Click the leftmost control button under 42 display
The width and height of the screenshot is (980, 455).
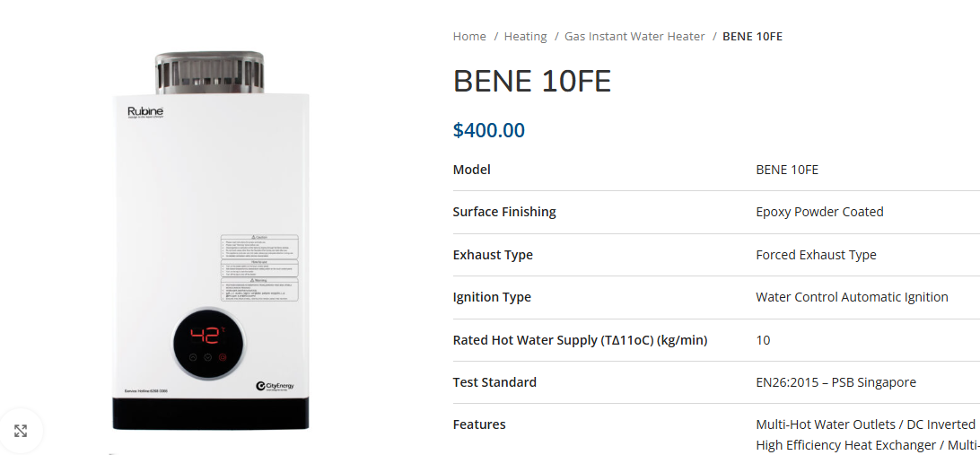[191, 356]
